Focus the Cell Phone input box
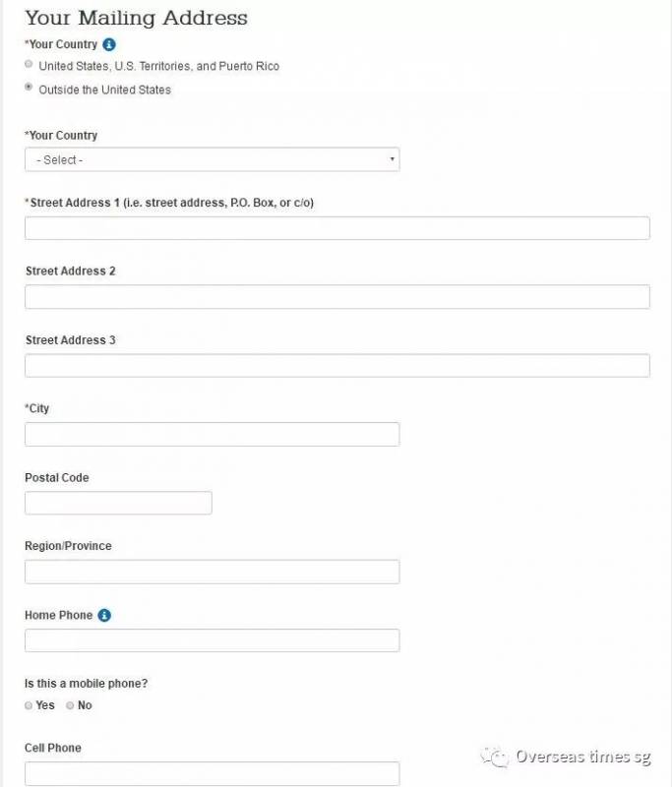This screenshot has height=787, width=672. click(212, 773)
